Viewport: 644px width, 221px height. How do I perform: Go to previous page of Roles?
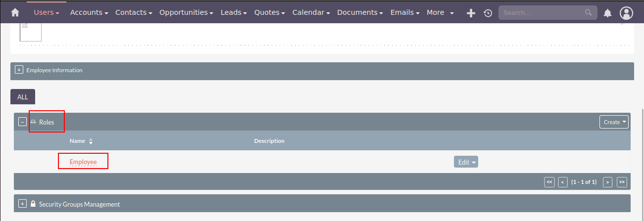click(563, 182)
